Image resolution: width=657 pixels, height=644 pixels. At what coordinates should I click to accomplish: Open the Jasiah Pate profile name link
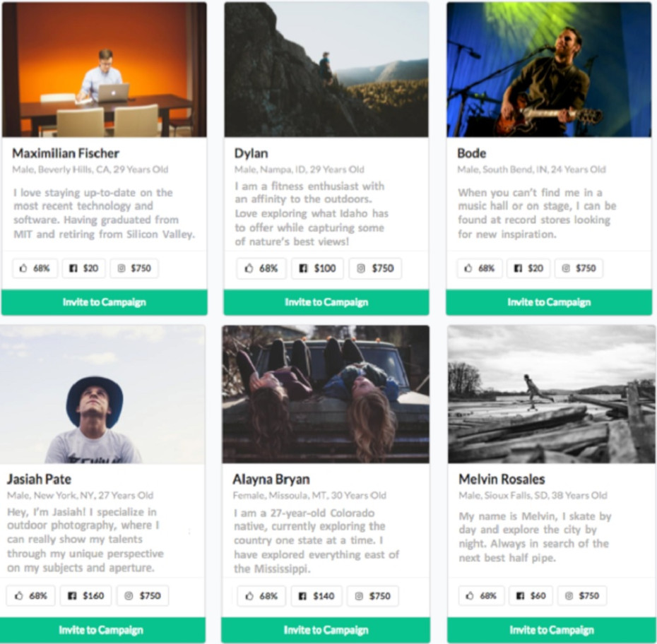pyautogui.click(x=39, y=479)
